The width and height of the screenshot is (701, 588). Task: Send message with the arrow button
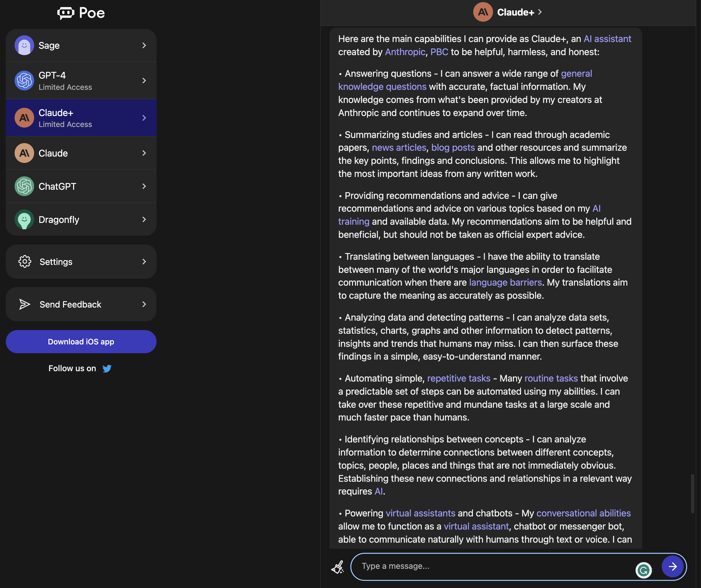click(673, 566)
